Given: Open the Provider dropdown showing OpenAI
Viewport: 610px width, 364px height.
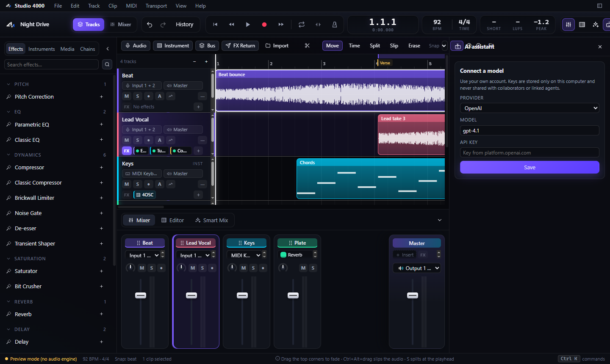Looking at the screenshot, I should click(x=530, y=108).
